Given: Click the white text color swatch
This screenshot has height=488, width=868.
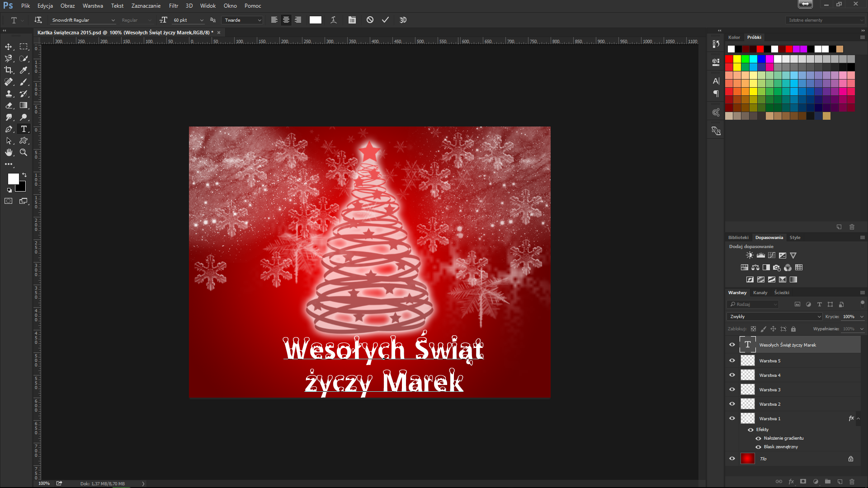Looking at the screenshot, I should tap(315, 20).
